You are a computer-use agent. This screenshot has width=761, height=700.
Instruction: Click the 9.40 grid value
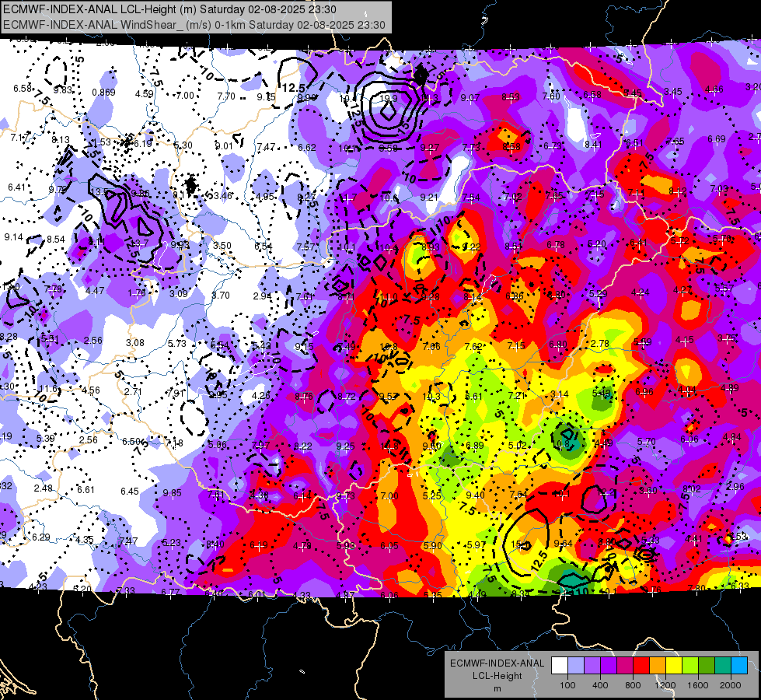[475, 495]
